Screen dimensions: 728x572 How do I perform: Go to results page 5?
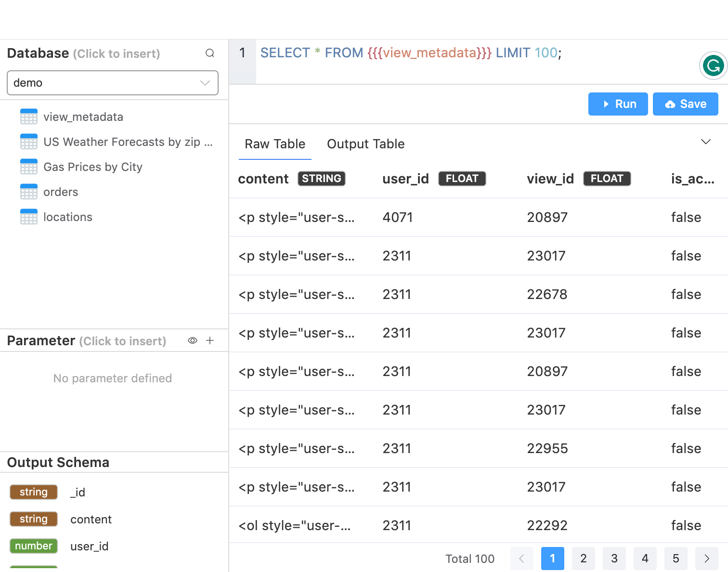click(x=676, y=559)
